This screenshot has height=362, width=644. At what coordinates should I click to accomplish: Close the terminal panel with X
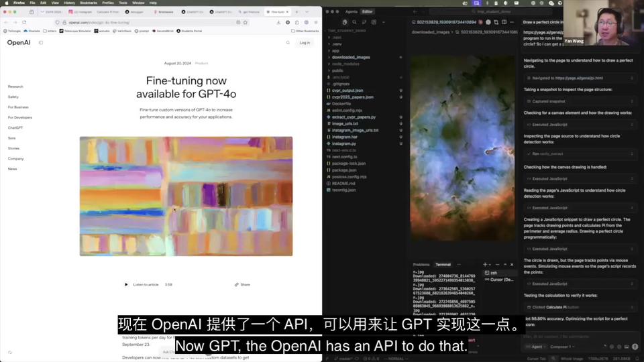pyautogui.click(x=512, y=265)
